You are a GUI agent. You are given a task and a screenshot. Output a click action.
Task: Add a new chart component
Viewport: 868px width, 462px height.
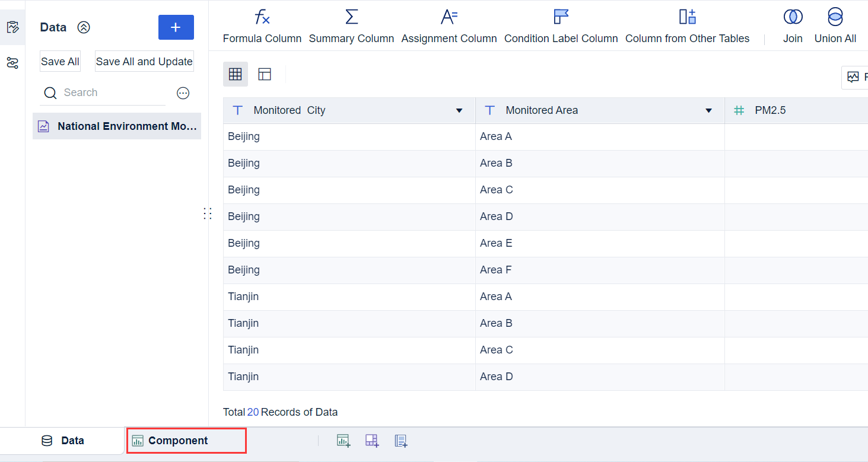343,441
